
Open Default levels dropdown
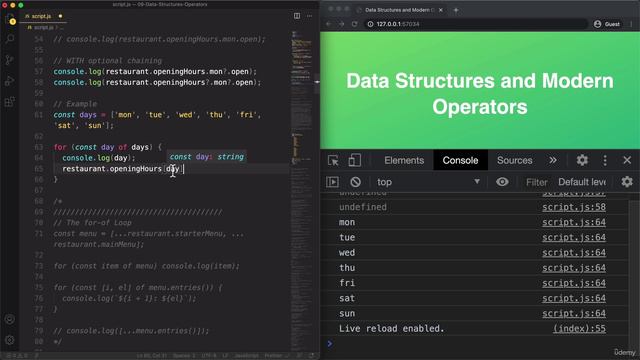(x=582, y=182)
